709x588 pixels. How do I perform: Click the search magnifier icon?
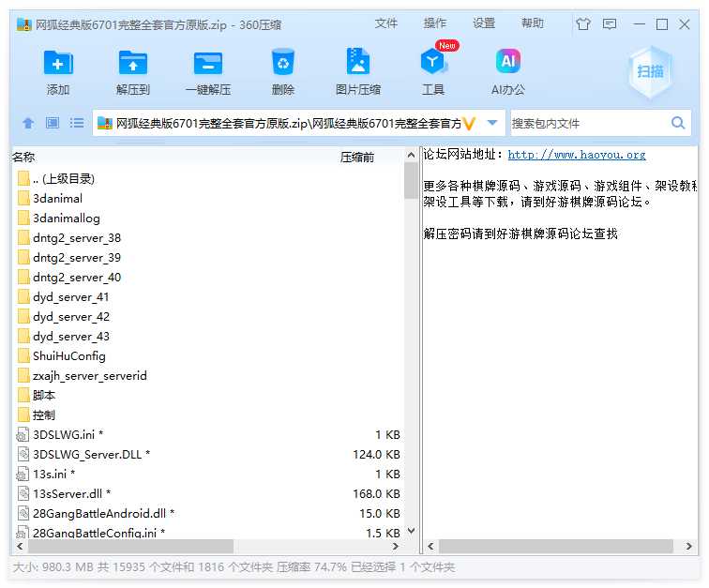[678, 123]
